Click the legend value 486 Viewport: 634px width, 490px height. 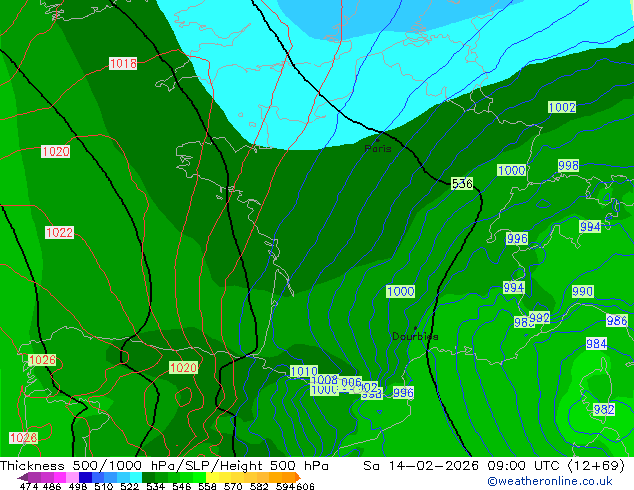52,486
